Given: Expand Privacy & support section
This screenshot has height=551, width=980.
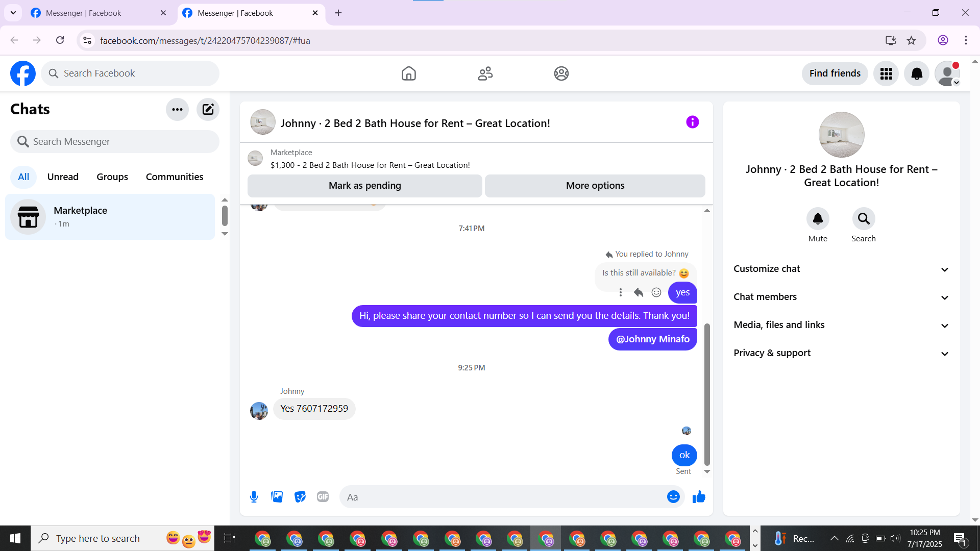Looking at the screenshot, I should coord(841,353).
